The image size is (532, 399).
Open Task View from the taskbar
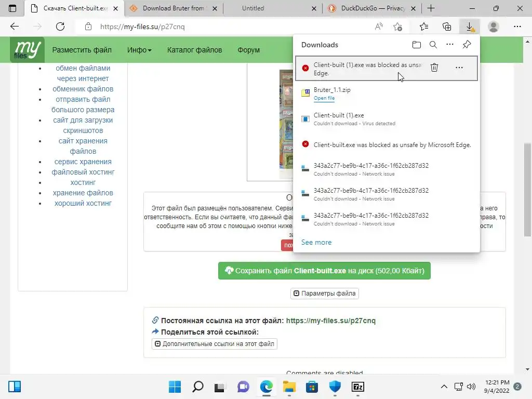click(220, 387)
